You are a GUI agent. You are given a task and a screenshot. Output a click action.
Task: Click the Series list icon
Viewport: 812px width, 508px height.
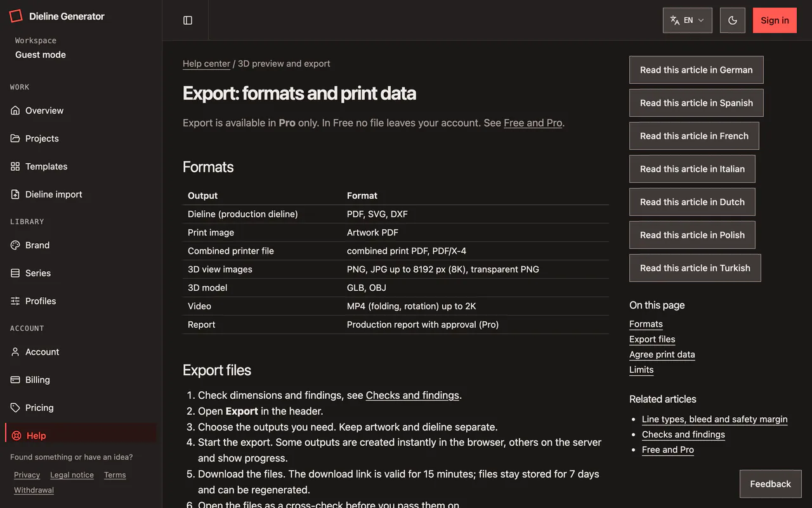[x=15, y=273]
